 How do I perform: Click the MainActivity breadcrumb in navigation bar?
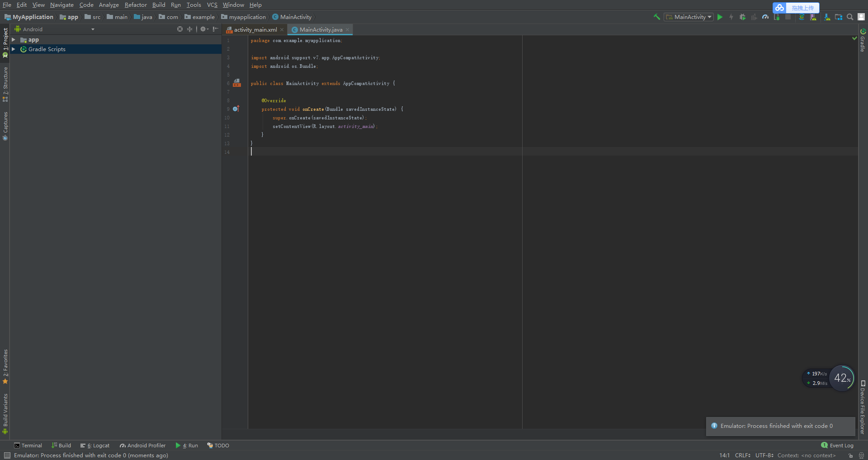point(292,17)
